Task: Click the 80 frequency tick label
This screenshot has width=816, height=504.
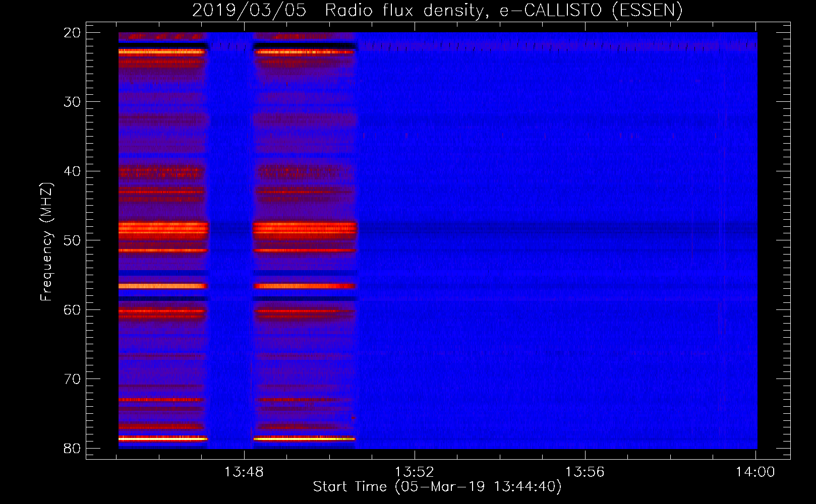Action: coord(72,449)
